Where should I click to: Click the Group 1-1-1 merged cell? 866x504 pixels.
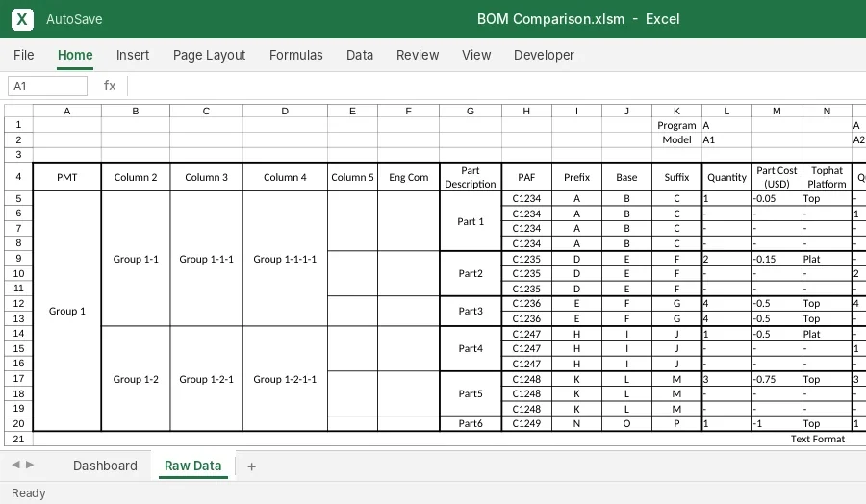[x=206, y=259]
